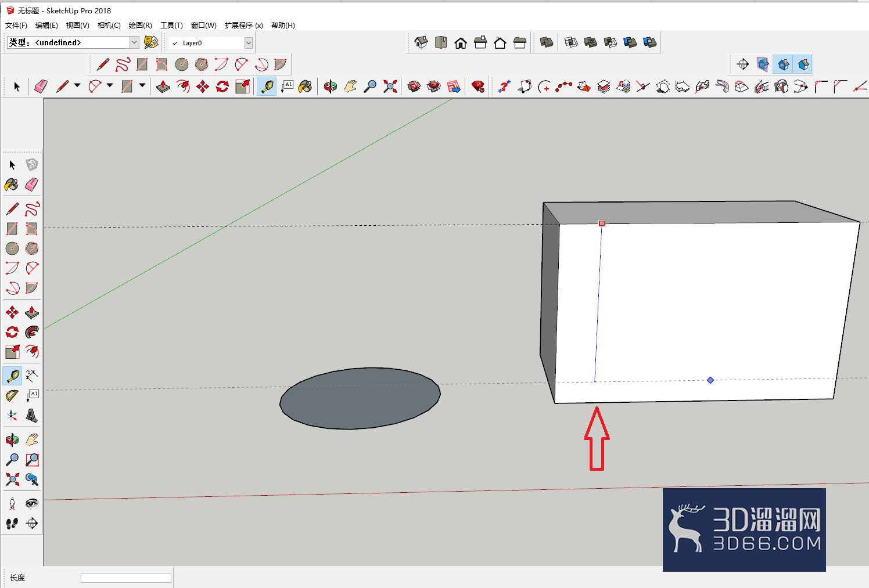The image size is (869, 588).
Task: Click the Zoom Window tool in left toolbar
Action: click(32, 460)
